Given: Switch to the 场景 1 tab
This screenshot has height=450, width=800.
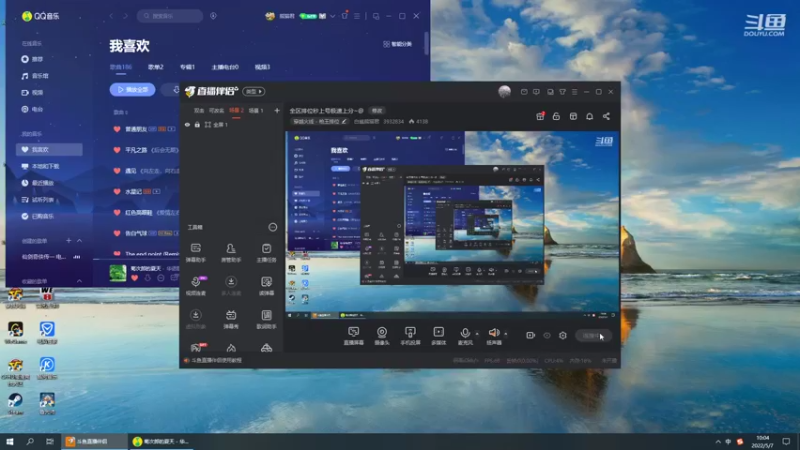Looking at the screenshot, I should point(256,110).
